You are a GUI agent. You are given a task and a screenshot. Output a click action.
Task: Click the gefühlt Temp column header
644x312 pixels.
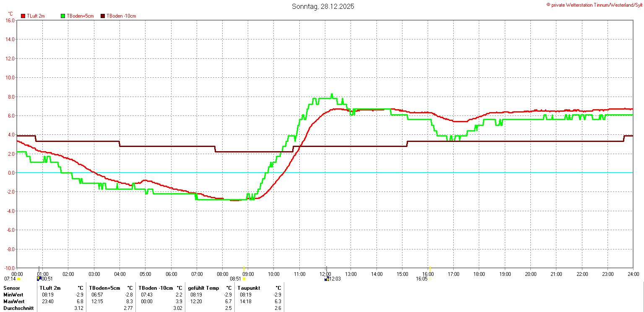pyautogui.click(x=203, y=288)
